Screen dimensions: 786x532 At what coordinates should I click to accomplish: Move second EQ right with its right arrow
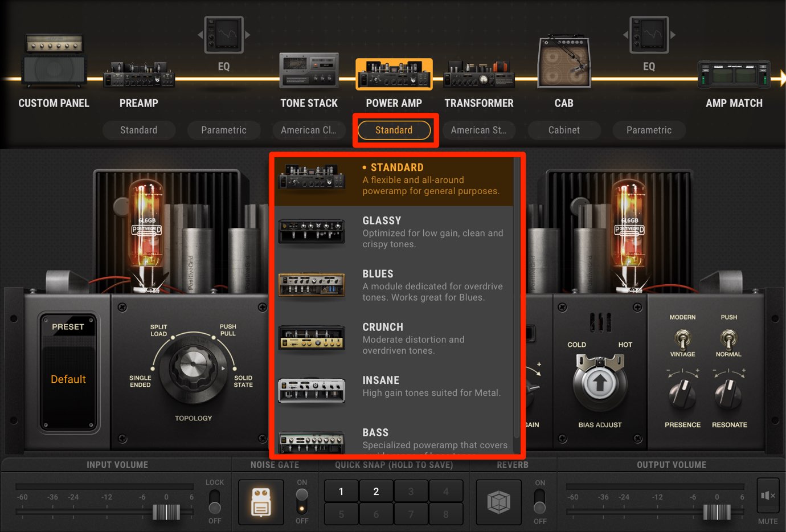(673, 35)
